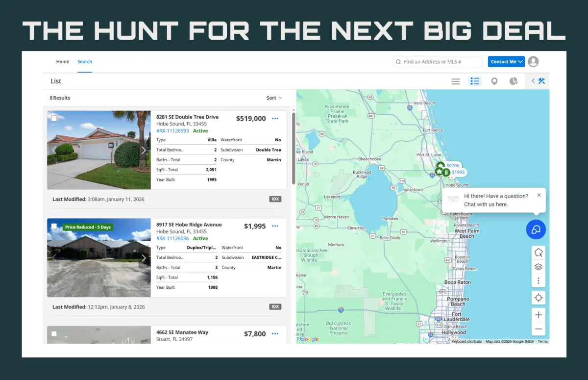588x380 pixels.
Task: Go to the Home tab
Action: [63, 62]
